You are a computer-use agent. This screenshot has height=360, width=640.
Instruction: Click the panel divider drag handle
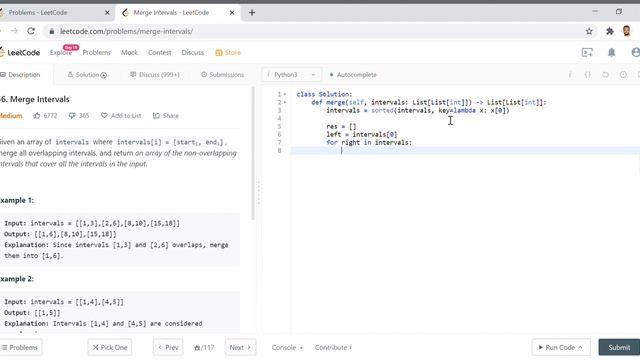pos(258,192)
